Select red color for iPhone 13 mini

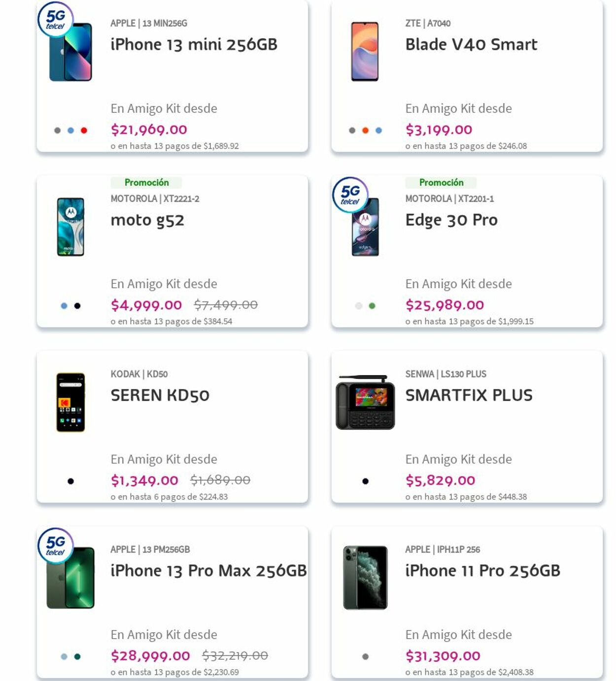(x=84, y=131)
